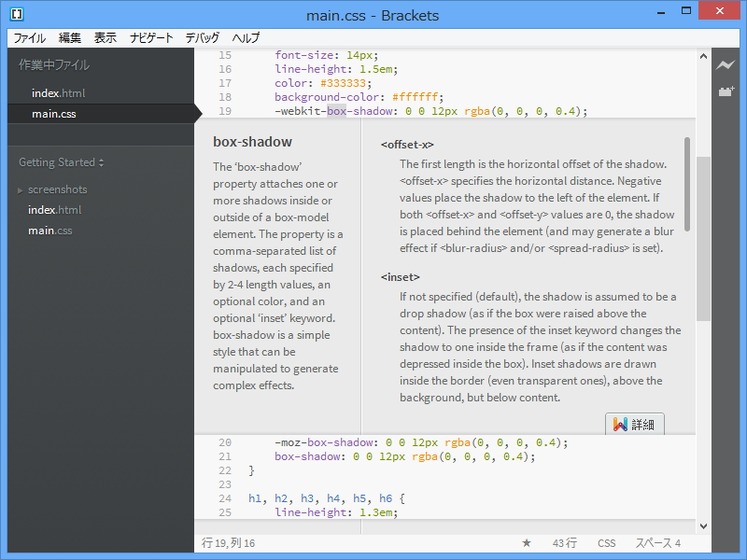
Task: Click the quick docs panel scrollbar
Action: pyautogui.click(x=687, y=185)
